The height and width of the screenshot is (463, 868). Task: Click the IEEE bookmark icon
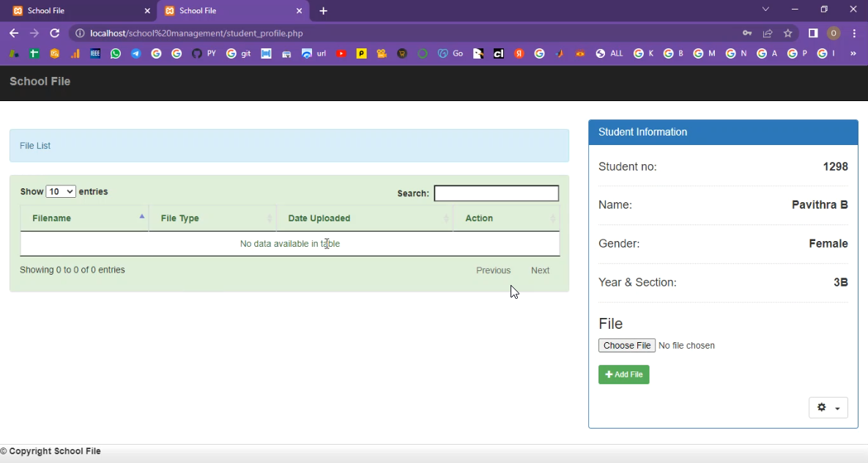(x=95, y=53)
